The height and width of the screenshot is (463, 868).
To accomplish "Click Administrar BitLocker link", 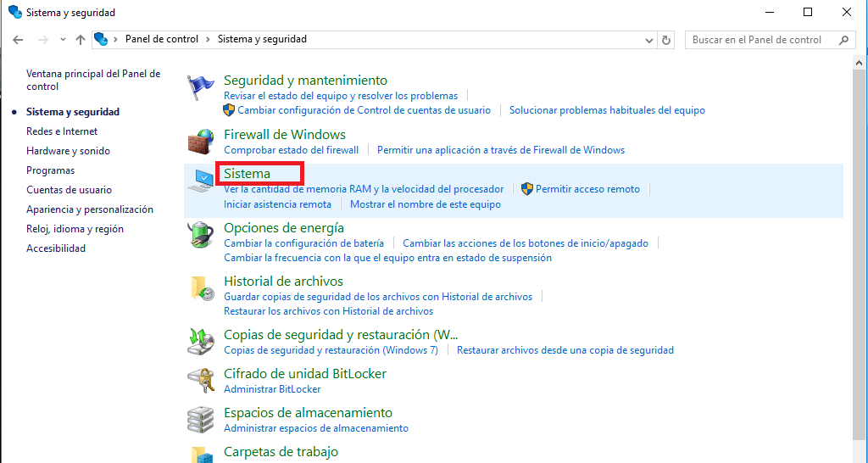I will pos(272,389).
